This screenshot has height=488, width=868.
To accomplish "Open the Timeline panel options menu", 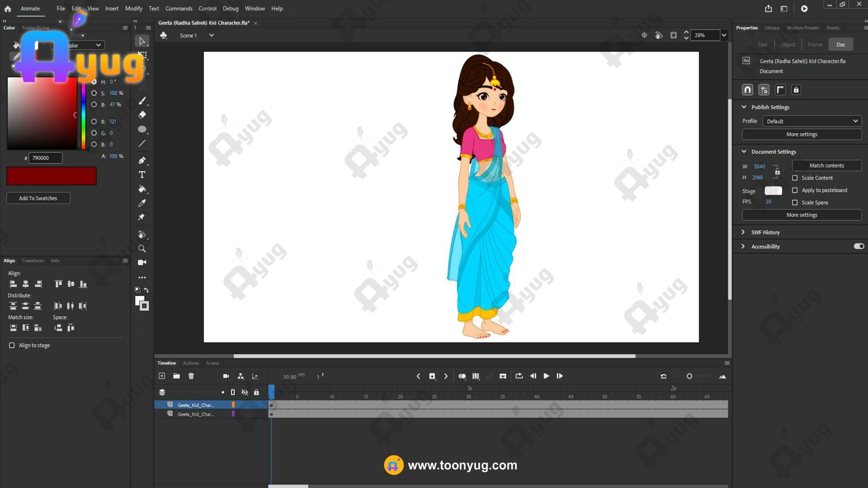I will pyautogui.click(x=727, y=363).
